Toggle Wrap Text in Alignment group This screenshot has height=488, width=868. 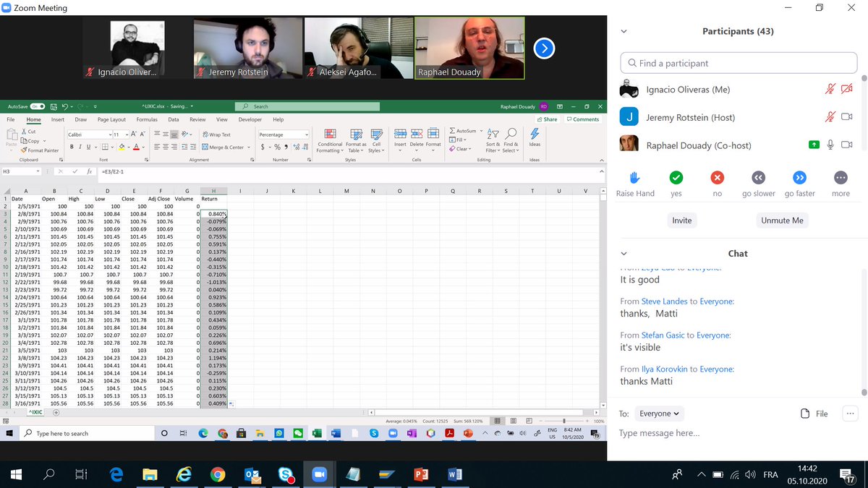(216, 134)
